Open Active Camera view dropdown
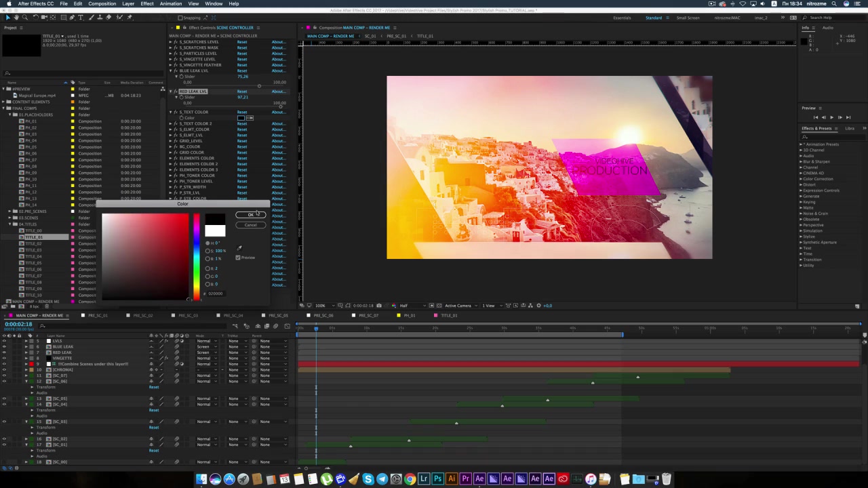The image size is (868, 488). click(460, 306)
